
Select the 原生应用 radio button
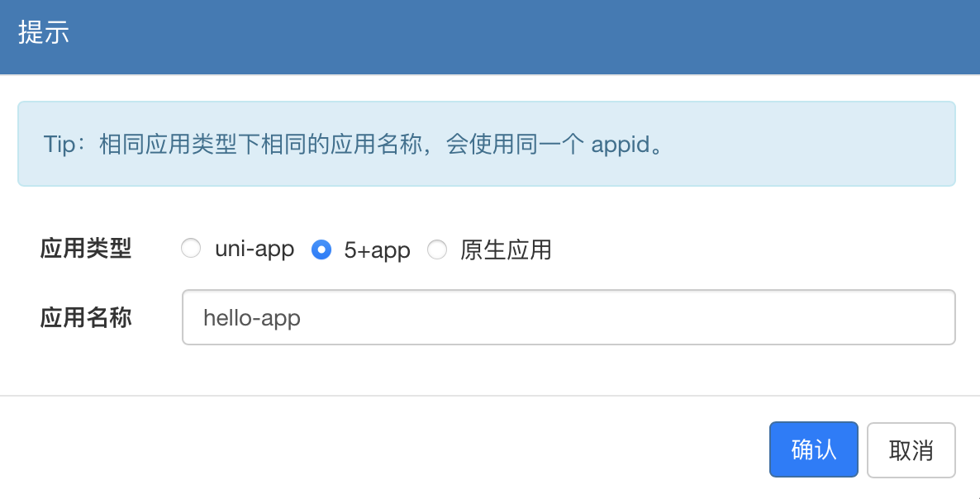click(437, 249)
